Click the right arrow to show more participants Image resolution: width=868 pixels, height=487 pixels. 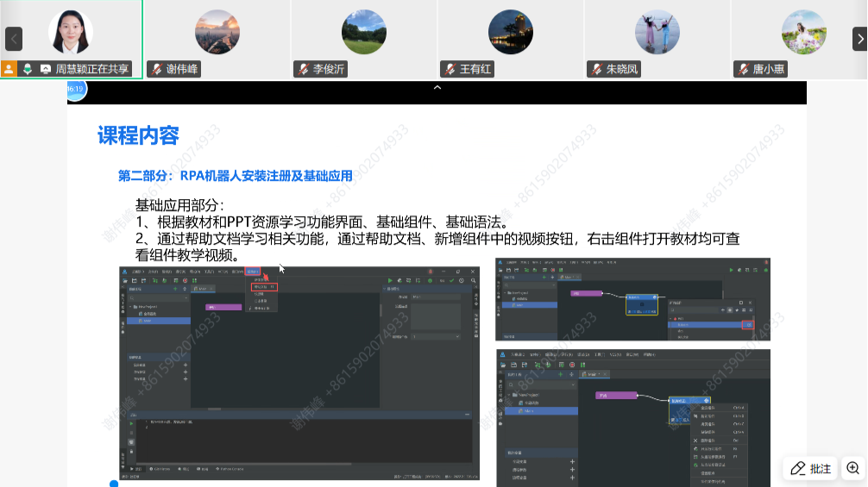859,39
